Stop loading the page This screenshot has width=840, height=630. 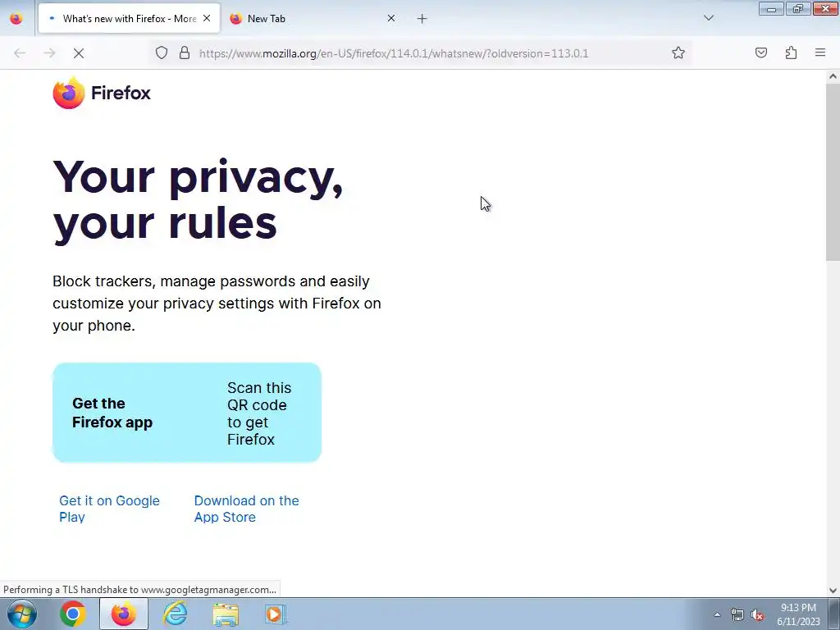(x=79, y=53)
